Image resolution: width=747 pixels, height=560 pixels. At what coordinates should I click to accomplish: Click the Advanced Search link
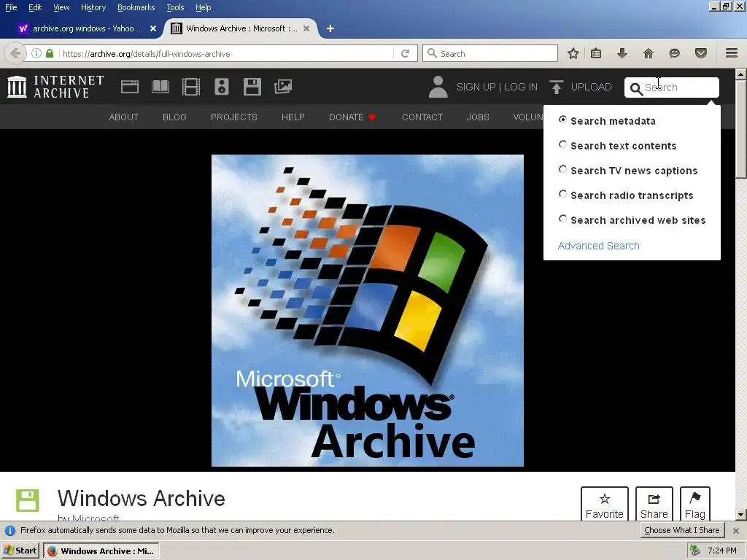point(598,246)
